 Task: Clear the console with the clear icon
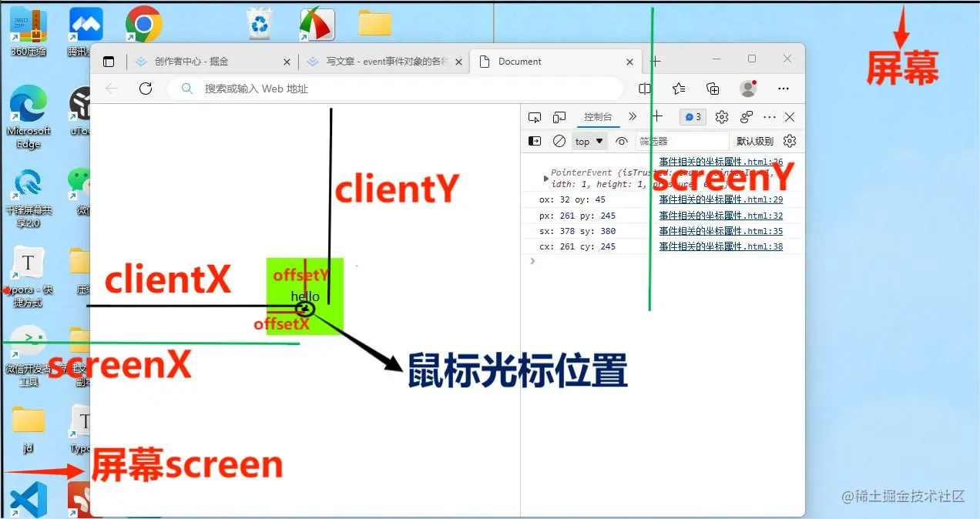click(559, 141)
